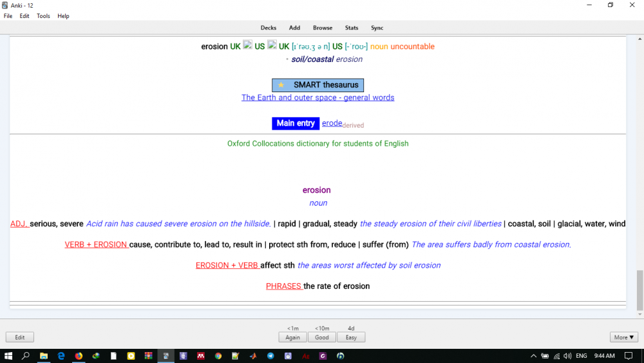Click the star in SMART thesaurus
Screen dimensions: 644x363
pos(281,85)
